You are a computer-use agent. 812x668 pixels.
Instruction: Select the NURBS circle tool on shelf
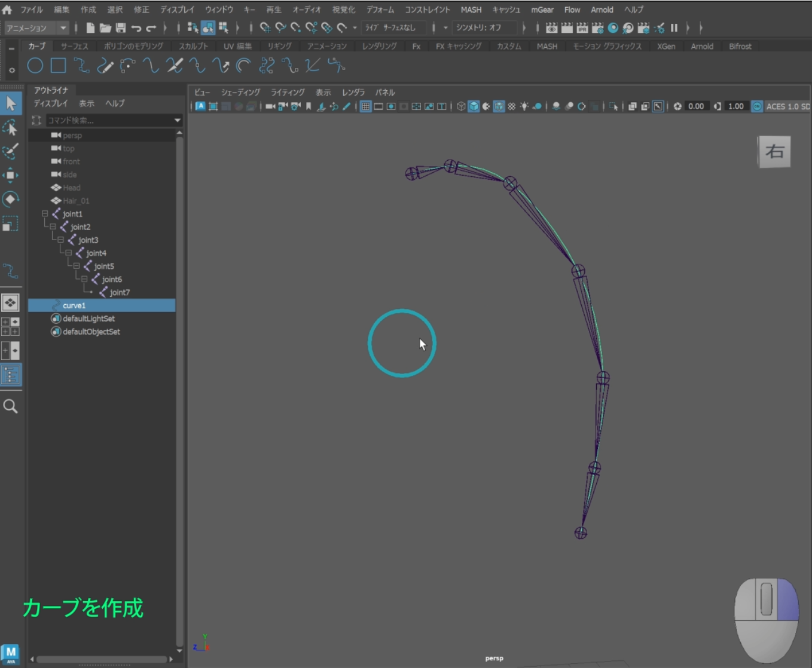[35, 66]
